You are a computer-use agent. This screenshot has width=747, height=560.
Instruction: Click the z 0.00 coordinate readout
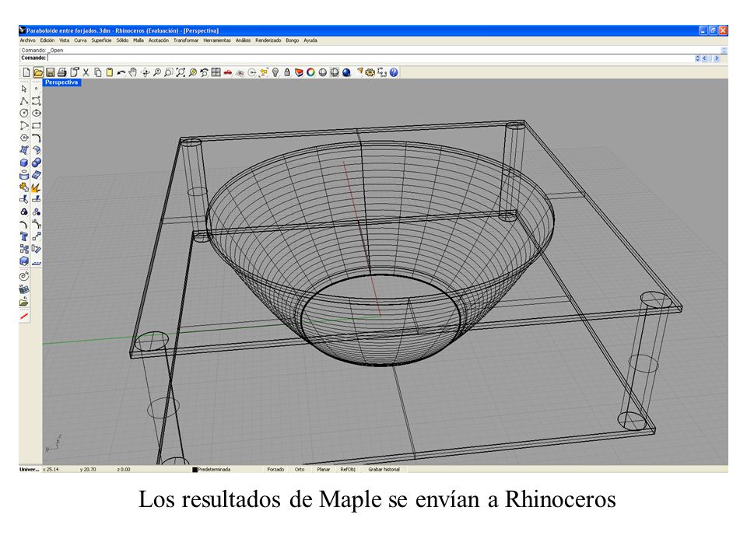tap(124, 470)
